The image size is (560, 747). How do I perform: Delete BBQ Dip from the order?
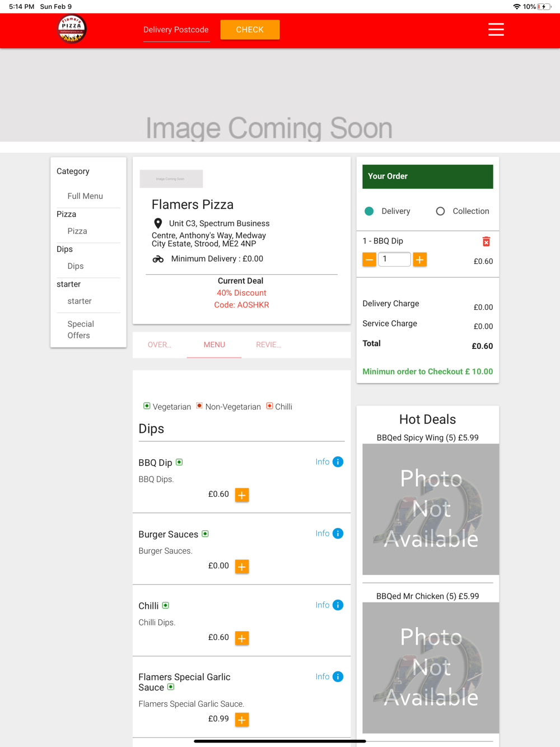(486, 241)
